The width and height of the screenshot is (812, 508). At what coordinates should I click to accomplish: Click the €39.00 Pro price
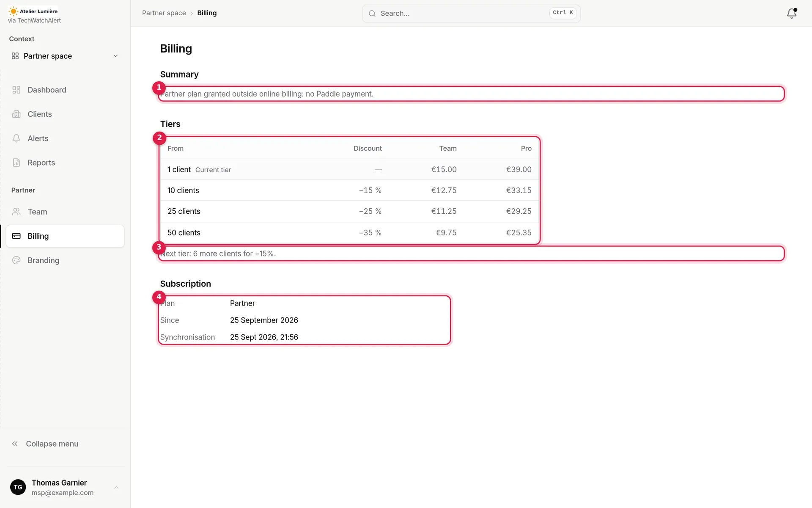pyautogui.click(x=519, y=169)
